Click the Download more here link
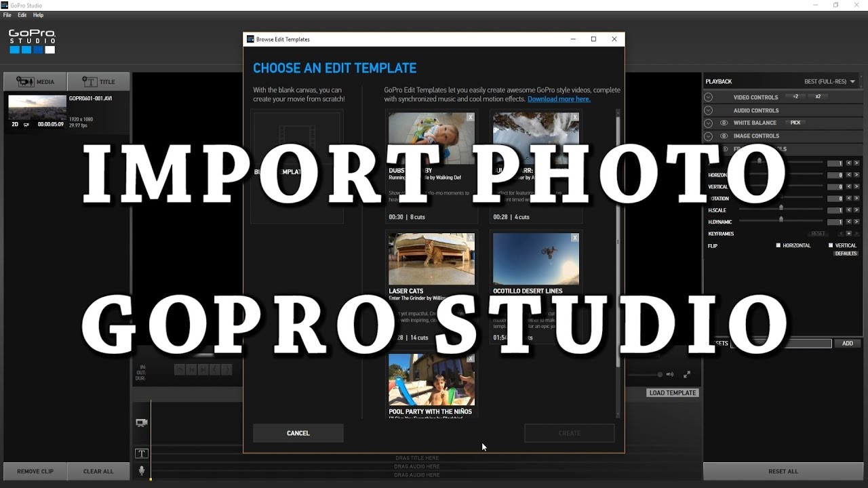 pyautogui.click(x=559, y=99)
